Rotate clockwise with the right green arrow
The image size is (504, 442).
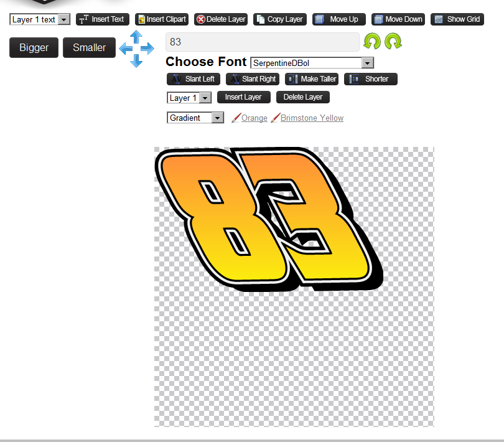click(393, 41)
